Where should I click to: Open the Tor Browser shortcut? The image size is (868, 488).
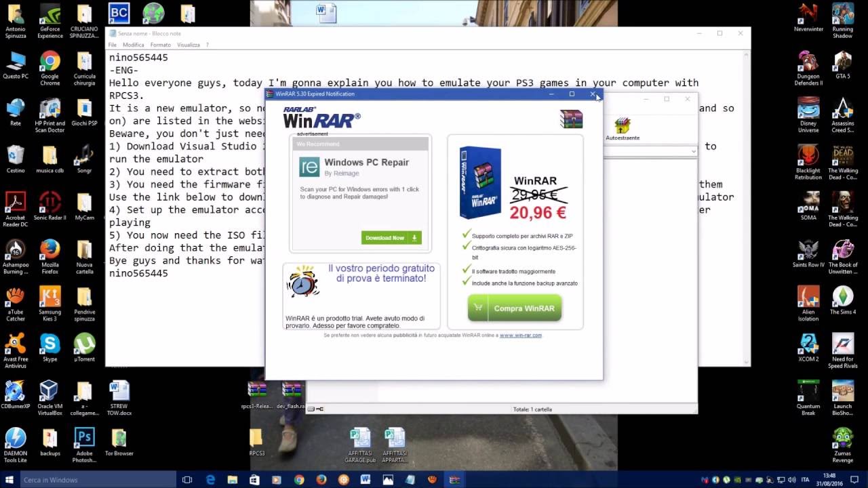point(119,442)
